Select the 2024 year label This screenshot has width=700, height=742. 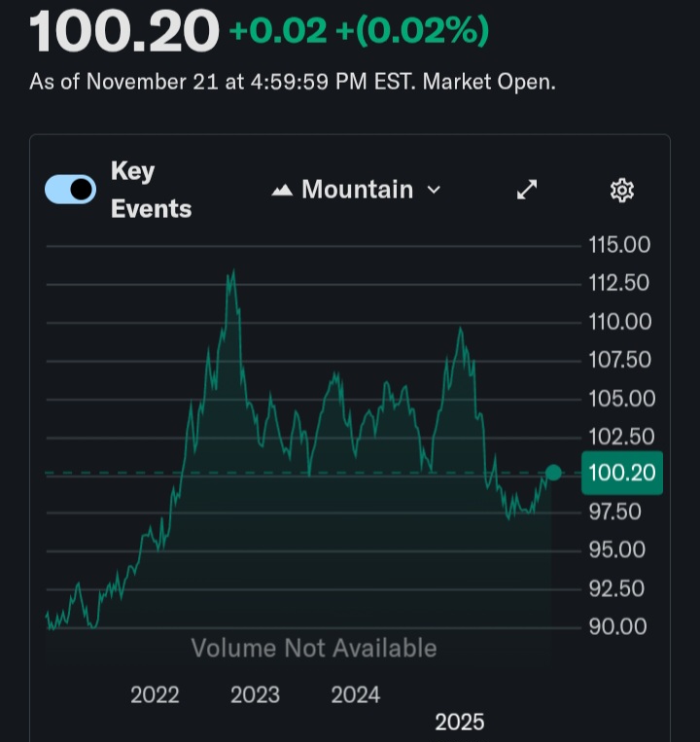click(355, 694)
